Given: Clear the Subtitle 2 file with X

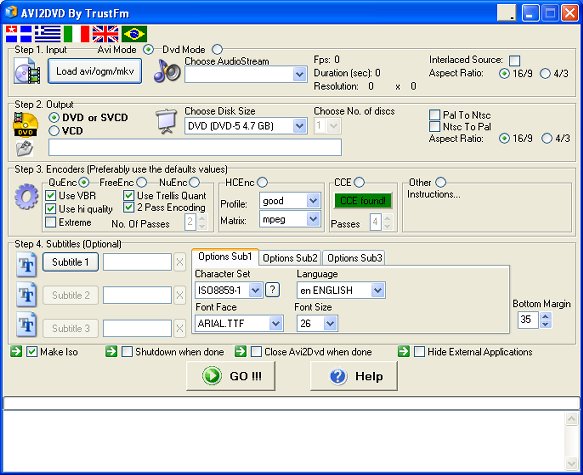Looking at the screenshot, I should coord(180,295).
